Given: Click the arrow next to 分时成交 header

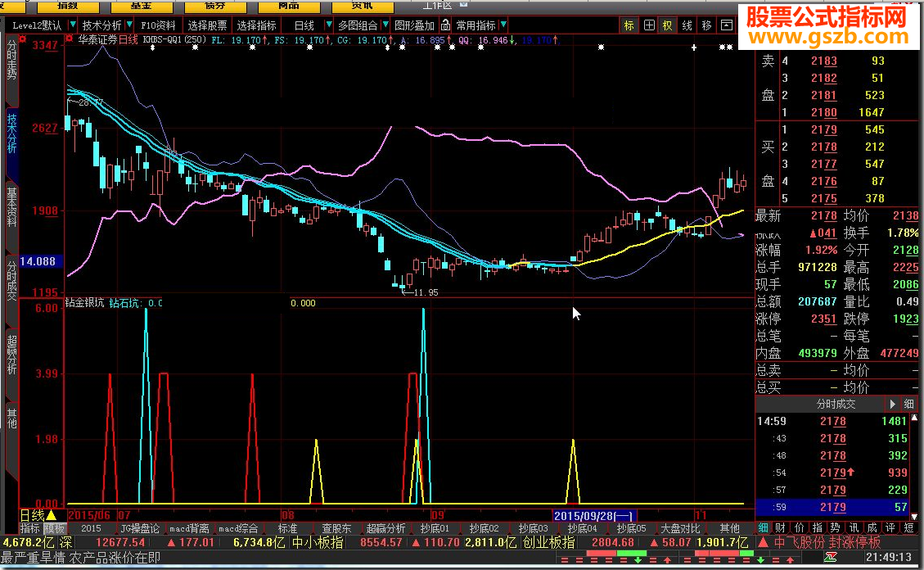Looking at the screenshot, I should click(891, 404).
